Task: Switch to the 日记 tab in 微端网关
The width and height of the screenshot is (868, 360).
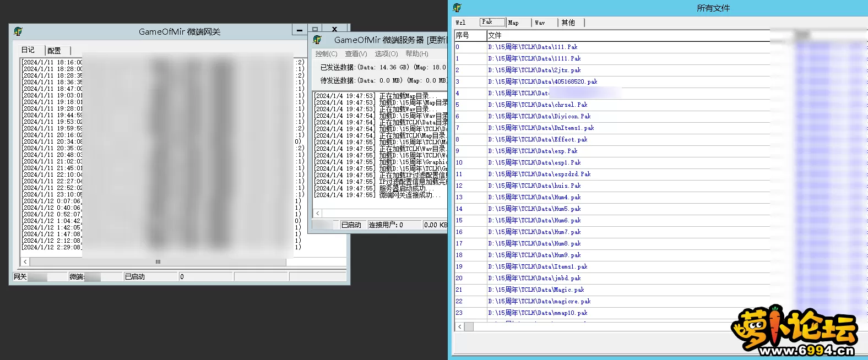Action: [28, 50]
